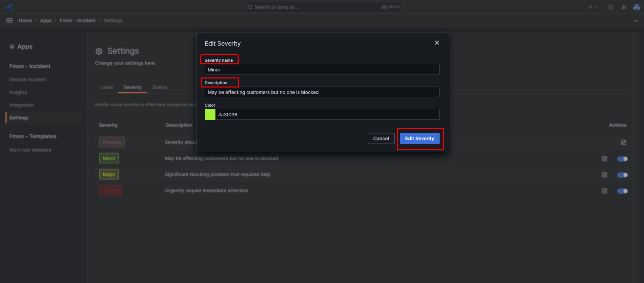This screenshot has height=283, width=644.
Task: Click edit icon for Minor severity
Action: (x=604, y=159)
